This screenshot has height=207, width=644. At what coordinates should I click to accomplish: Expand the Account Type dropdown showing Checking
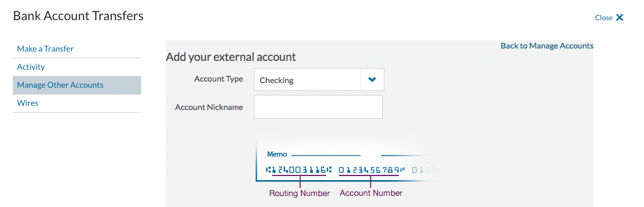[x=319, y=80]
